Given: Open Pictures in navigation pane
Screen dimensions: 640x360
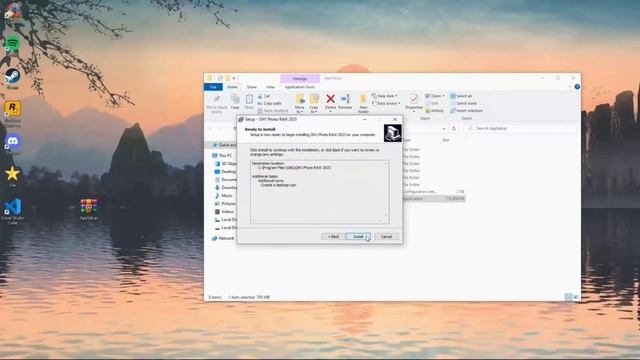Looking at the screenshot, I should (x=226, y=204).
